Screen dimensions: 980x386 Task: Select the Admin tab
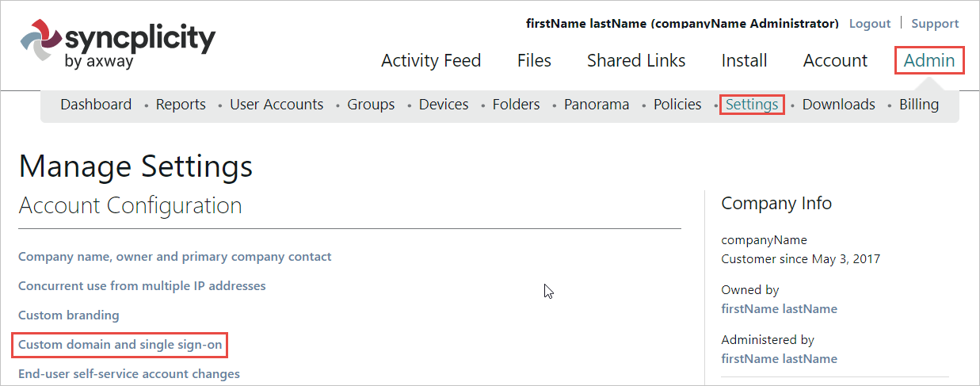coord(929,60)
